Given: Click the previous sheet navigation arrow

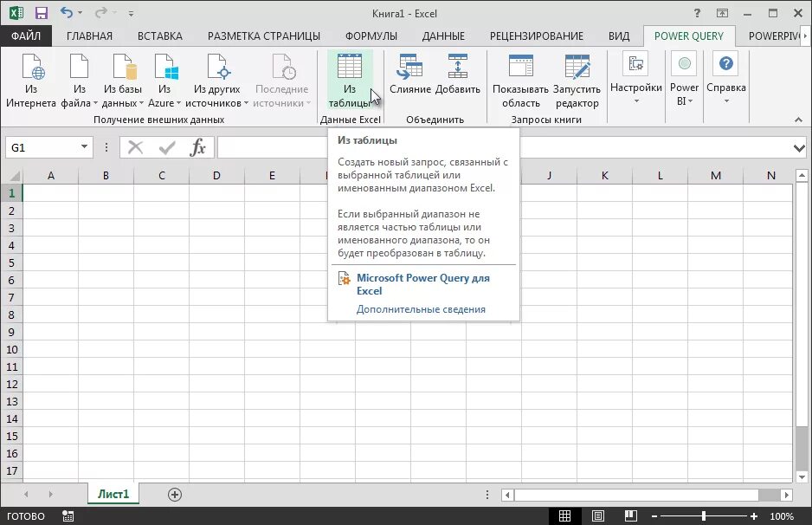Looking at the screenshot, I should (x=26, y=495).
